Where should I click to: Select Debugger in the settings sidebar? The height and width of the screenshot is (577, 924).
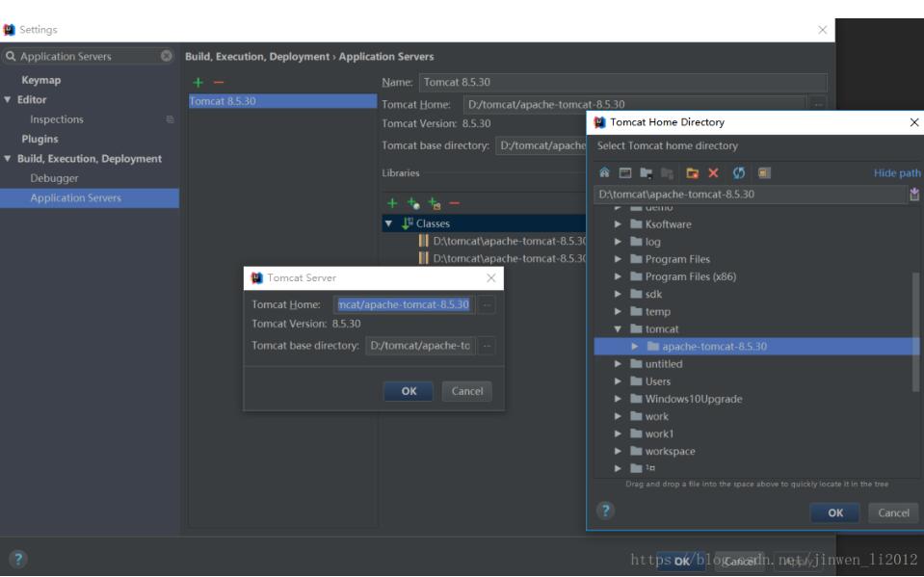click(x=54, y=178)
